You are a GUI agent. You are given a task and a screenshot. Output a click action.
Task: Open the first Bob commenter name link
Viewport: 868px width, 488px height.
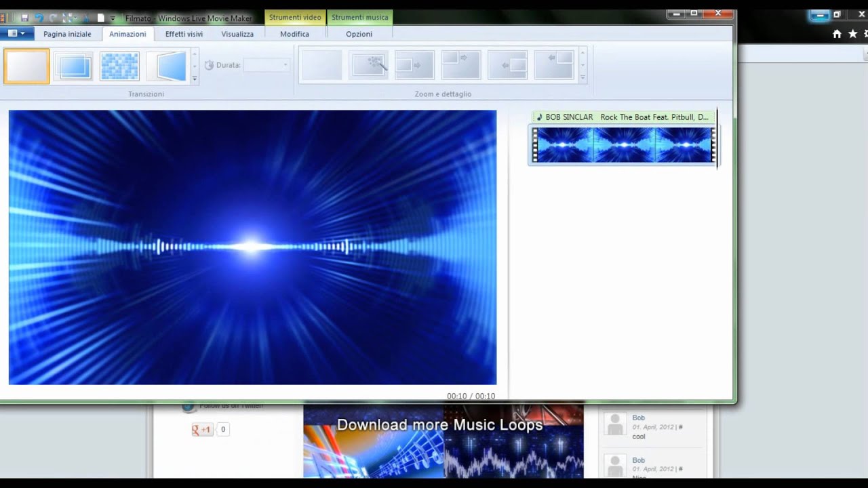tap(639, 418)
